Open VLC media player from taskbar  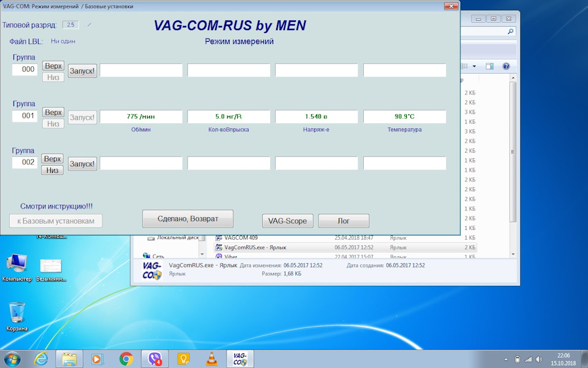[212, 359]
